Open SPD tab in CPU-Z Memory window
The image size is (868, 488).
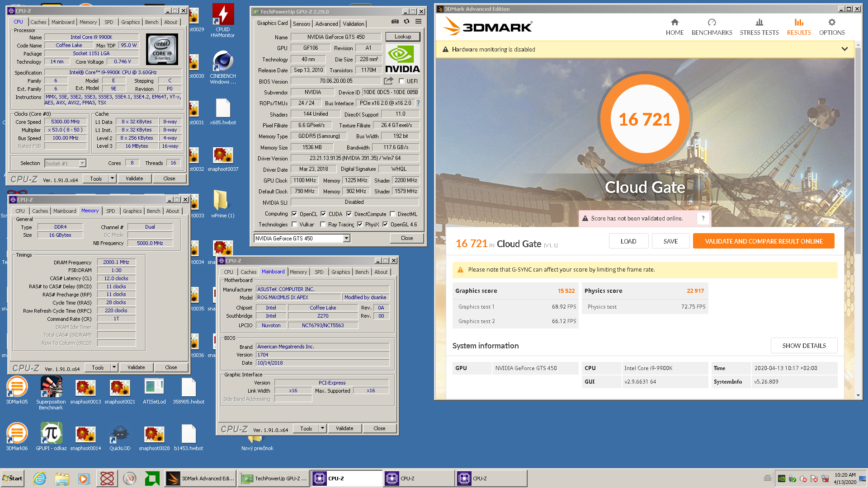coord(111,211)
